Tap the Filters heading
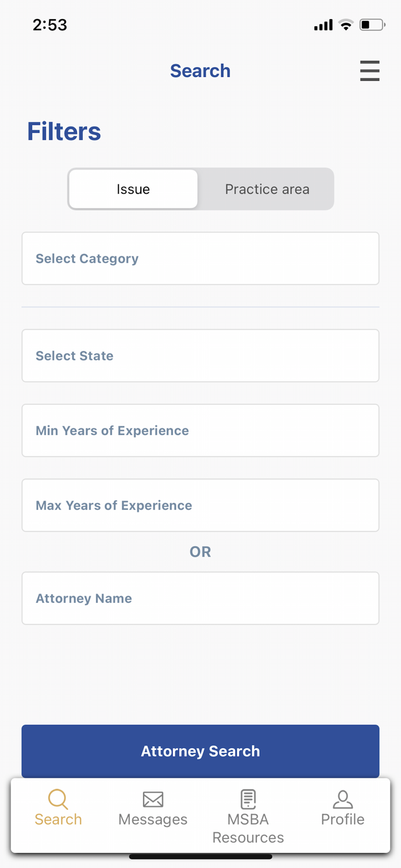 click(64, 131)
